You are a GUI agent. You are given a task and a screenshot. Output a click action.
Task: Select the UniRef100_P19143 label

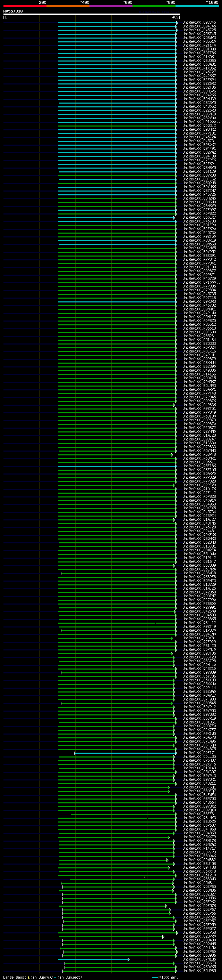click(x=199, y=768)
